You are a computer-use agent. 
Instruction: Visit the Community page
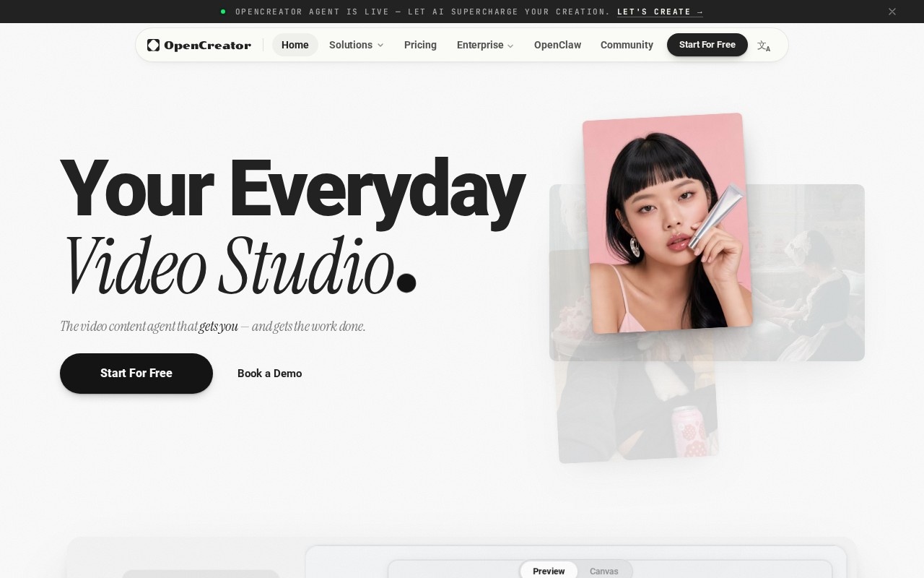[x=627, y=45]
